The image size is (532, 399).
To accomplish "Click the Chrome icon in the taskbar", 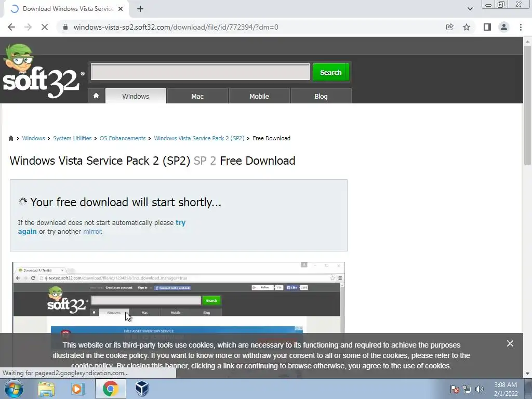I will pyautogui.click(x=110, y=389).
